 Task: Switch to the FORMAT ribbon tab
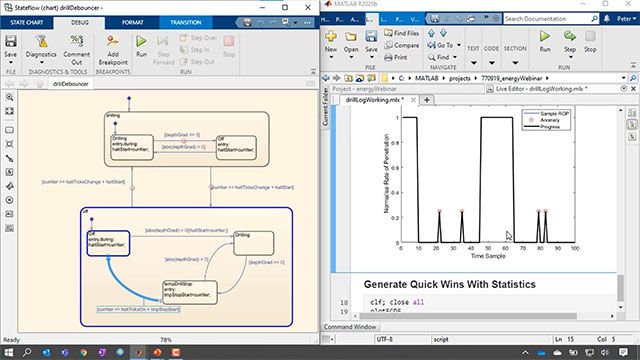[x=132, y=22]
